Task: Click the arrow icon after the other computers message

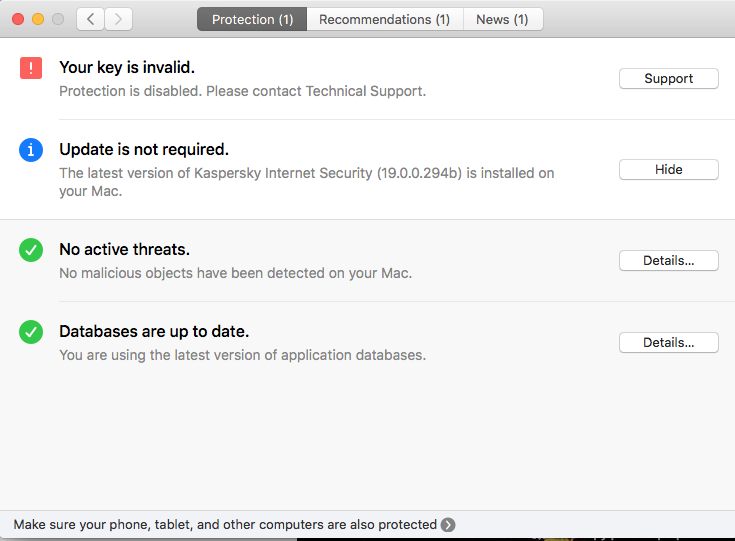Action: [448, 525]
